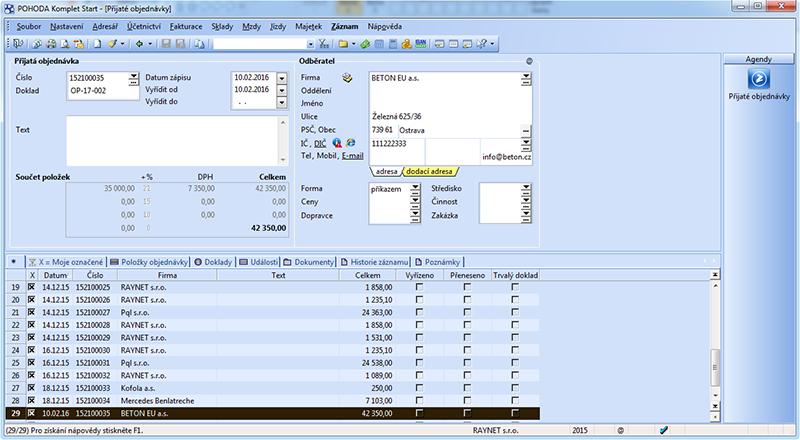Open the Přijaté objednávky agenda icon

click(758, 79)
